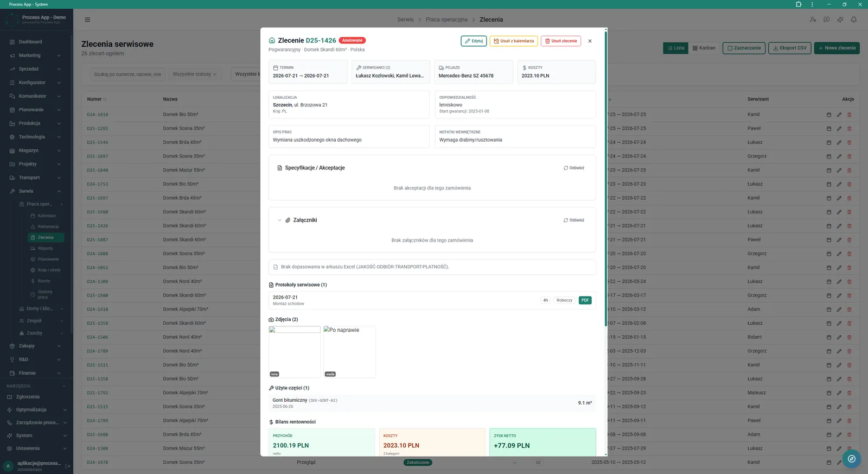The image size is (868, 474).
Task: Click Eksport CSV button
Action: [790, 48]
